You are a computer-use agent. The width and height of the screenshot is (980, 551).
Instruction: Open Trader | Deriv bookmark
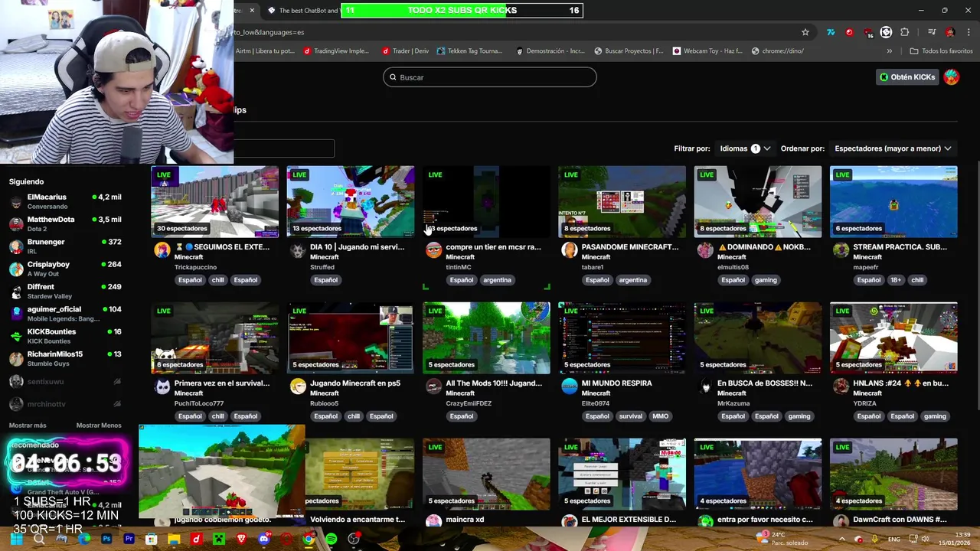click(405, 51)
